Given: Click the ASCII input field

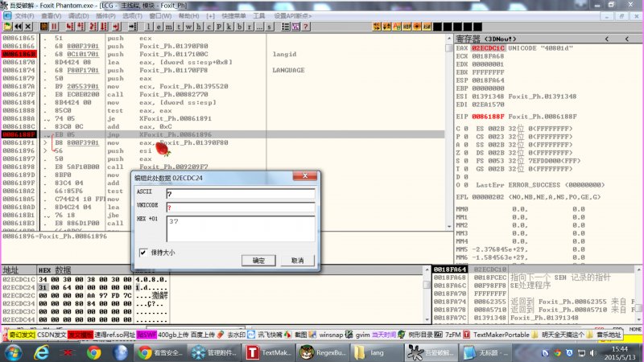Looking at the screenshot, I should pyautogui.click(x=241, y=194).
